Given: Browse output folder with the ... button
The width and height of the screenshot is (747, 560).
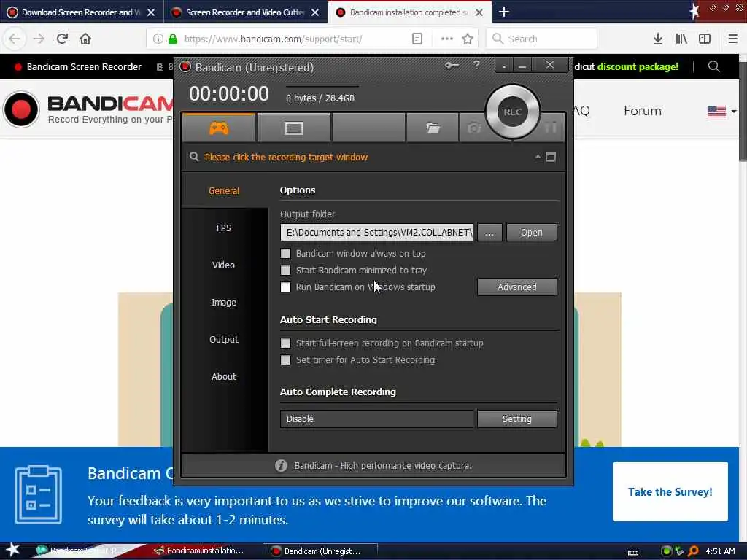Looking at the screenshot, I should [489, 233].
